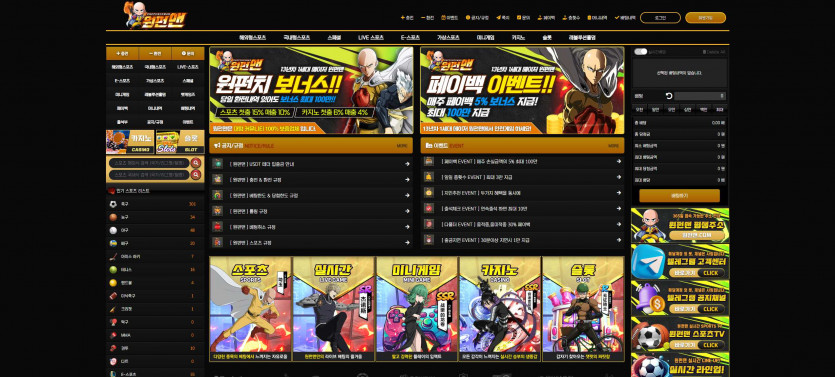
Task: Open the 미니게임 category thumbnail card
Action: [x=417, y=309]
